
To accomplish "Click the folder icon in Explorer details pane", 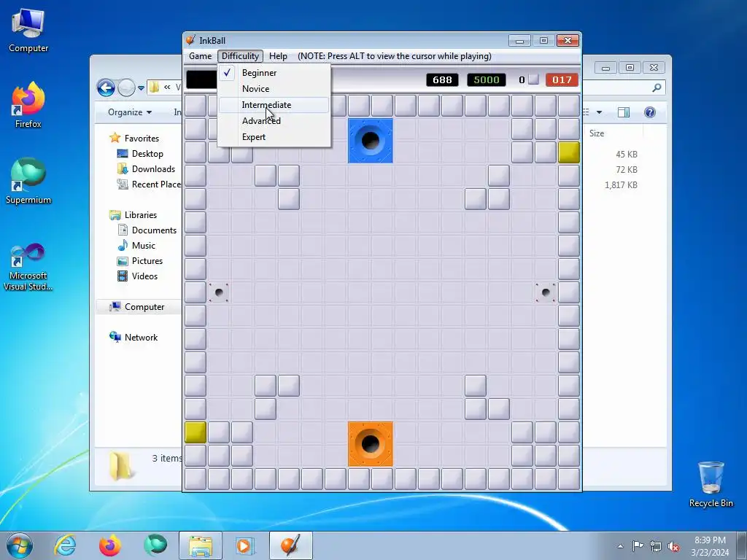I will (x=120, y=465).
